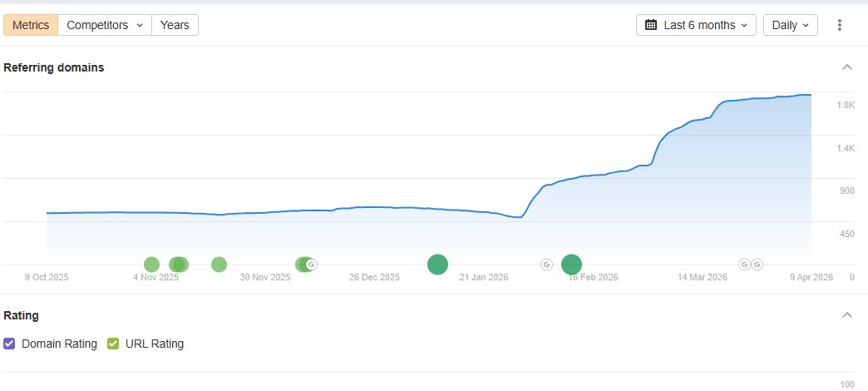868x391 pixels.
Task: Click the G marker overlapping the green cluster after 30 Nov 2025
Action: coord(311,265)
